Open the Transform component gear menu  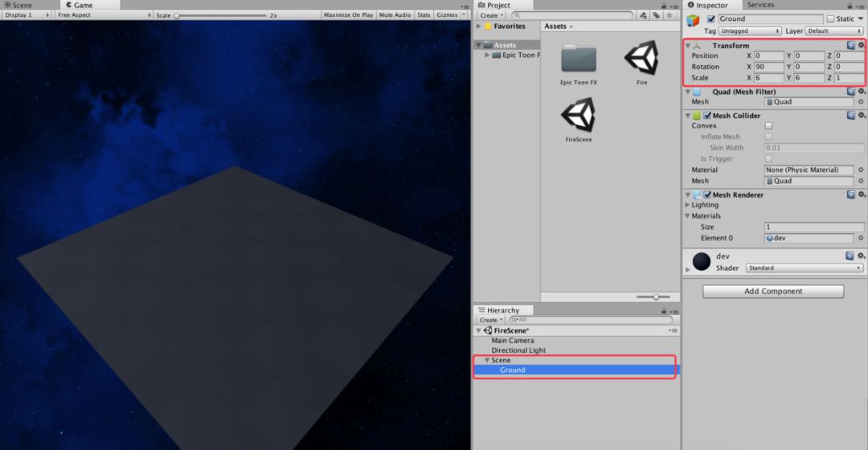point(861,45)
